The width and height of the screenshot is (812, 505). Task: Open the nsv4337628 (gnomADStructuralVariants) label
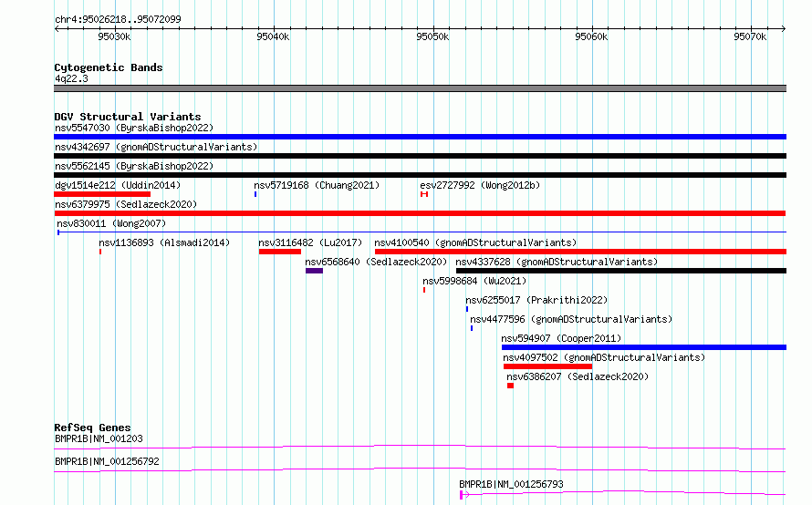tap(557, 262)
